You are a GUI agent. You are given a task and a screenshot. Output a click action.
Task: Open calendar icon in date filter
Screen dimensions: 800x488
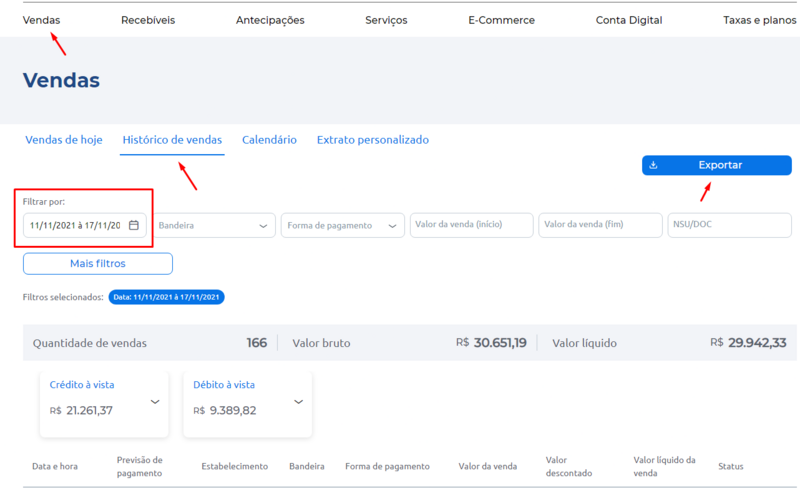[x=134, y=225]
